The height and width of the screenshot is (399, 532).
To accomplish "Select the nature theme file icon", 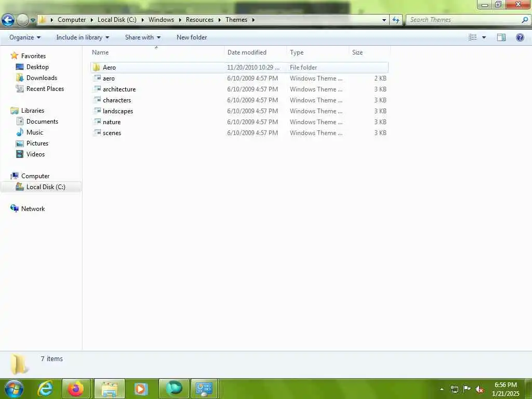I will (x=97, y=122).
